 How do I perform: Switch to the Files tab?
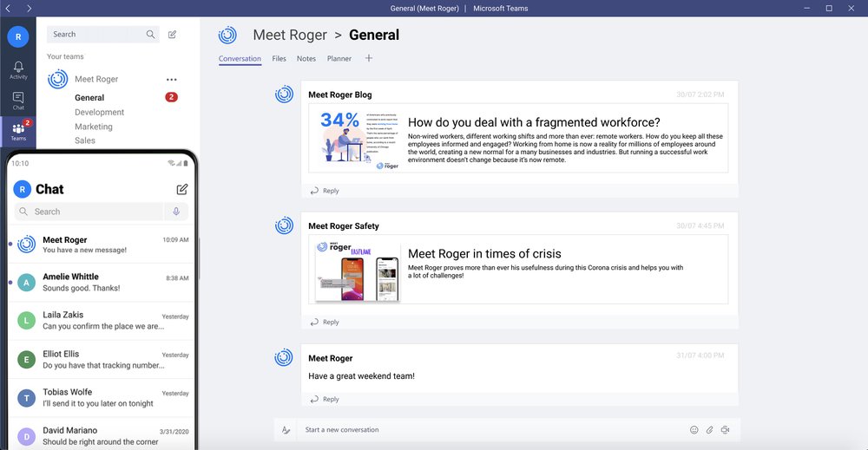click(279, 59)
